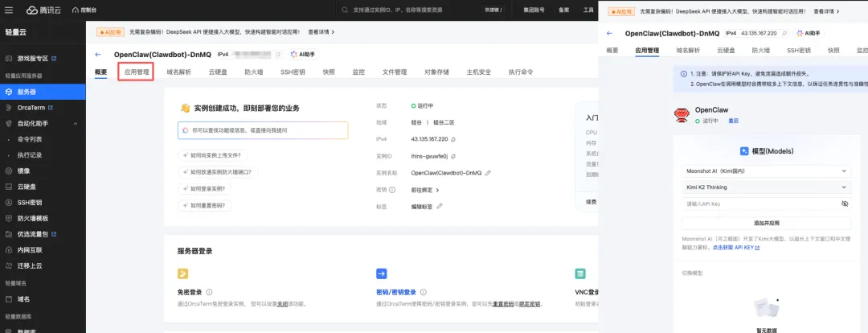
Task: Click the edit tags pencil icon
Action: pyautogui.click(x=440, y=207)
